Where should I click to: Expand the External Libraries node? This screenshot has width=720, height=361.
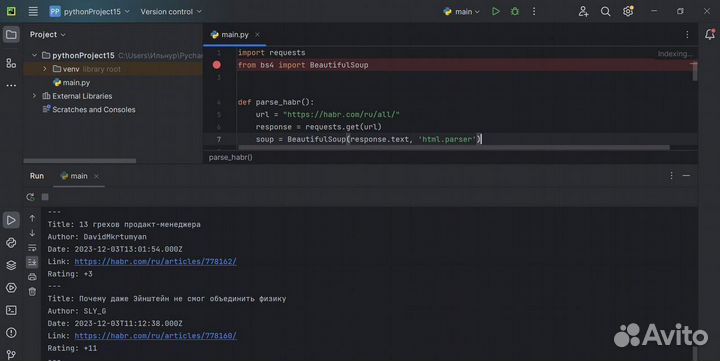34,96
